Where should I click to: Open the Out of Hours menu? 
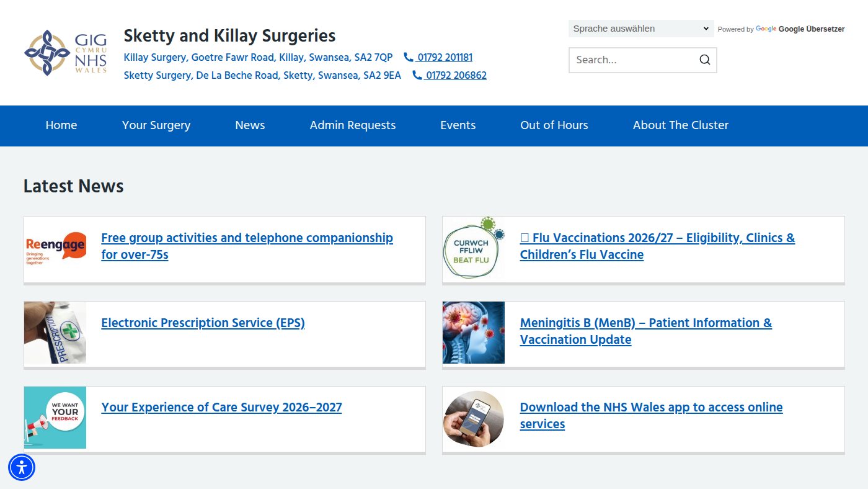click(554, 125)
